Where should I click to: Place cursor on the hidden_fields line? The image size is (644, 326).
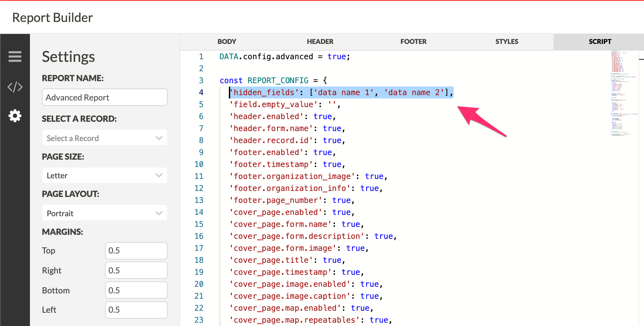coord(341,92)
